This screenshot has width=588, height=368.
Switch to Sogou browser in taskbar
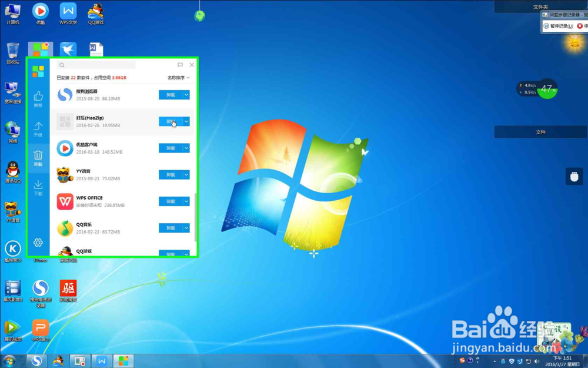tap(36, 362)
